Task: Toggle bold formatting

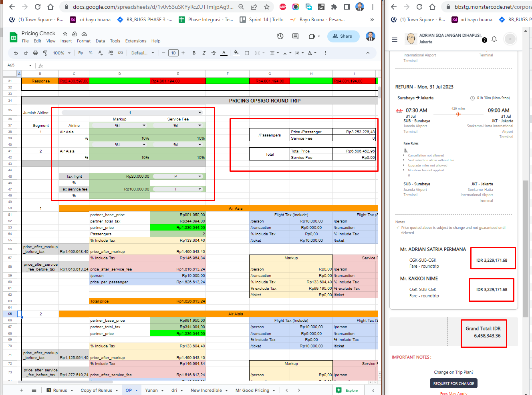Action: tap(194, 53)
